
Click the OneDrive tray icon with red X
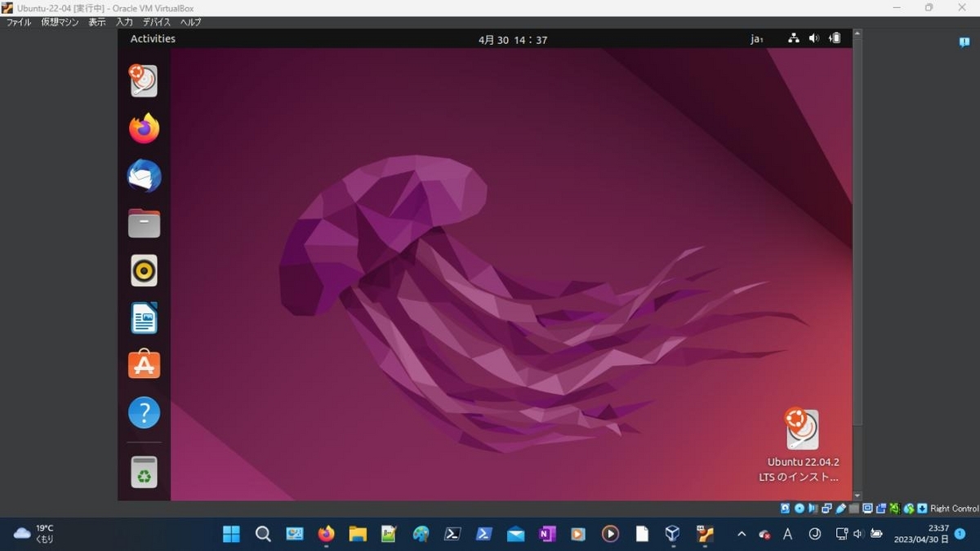click(x=764, y=534)
